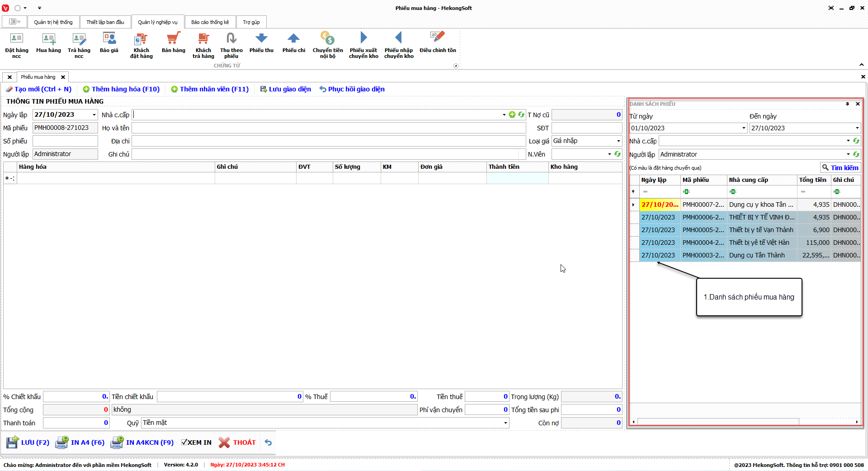Click Báo giá quotation icon
868x471 pixels.
click(x=109, y=43)
